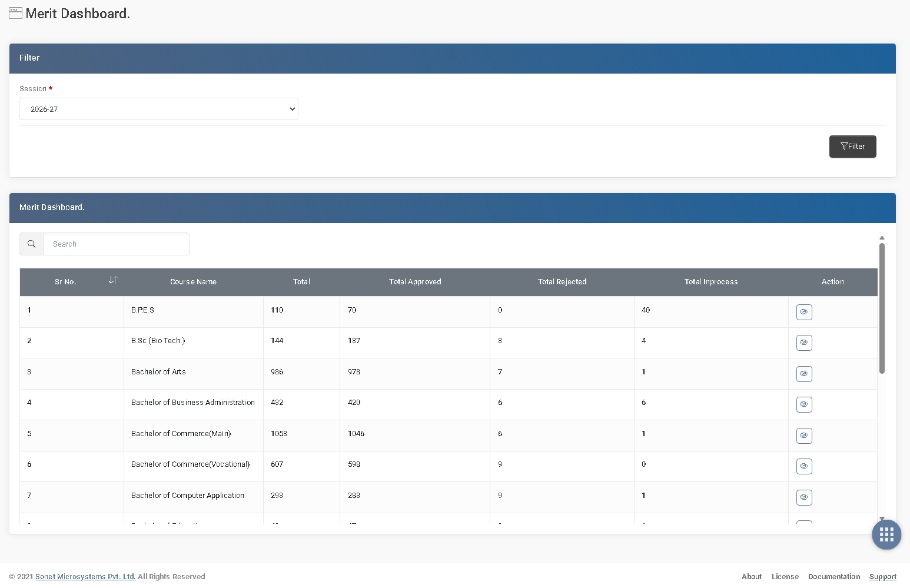Select the Bachelor of Arts cell
Image resolution: width=910 pixels, height=588 pixels.
tap(194, 374)
